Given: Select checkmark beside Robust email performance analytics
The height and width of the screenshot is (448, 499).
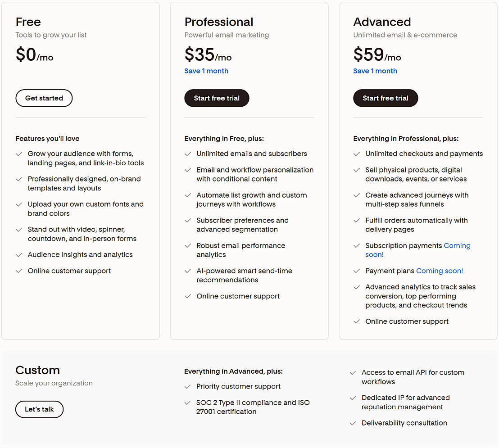Looking at the screenshot, I should [x=188, y=246].
